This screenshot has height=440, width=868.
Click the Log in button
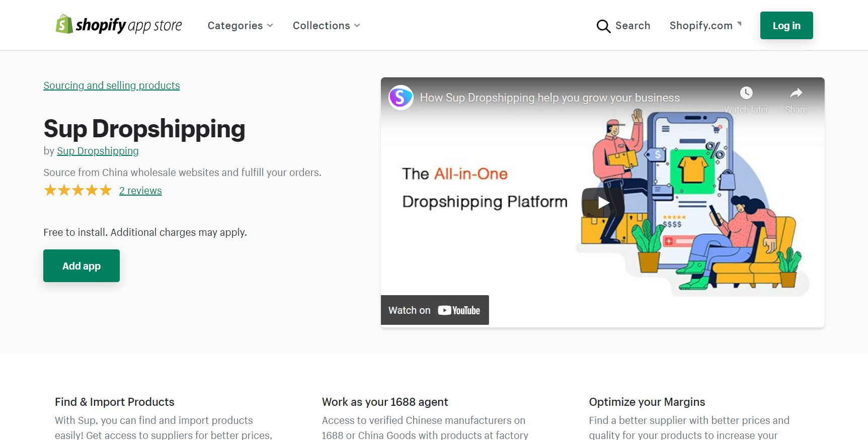coord(786,26)
